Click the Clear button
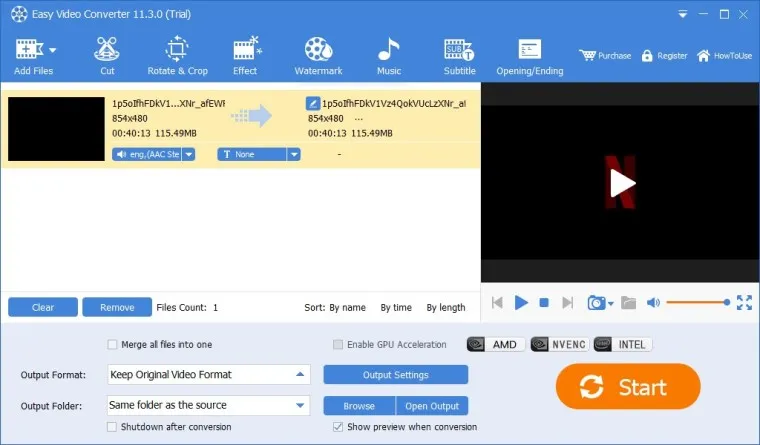Image resolution: width=760 pixels, height=445 pixels. pos(43,307)
